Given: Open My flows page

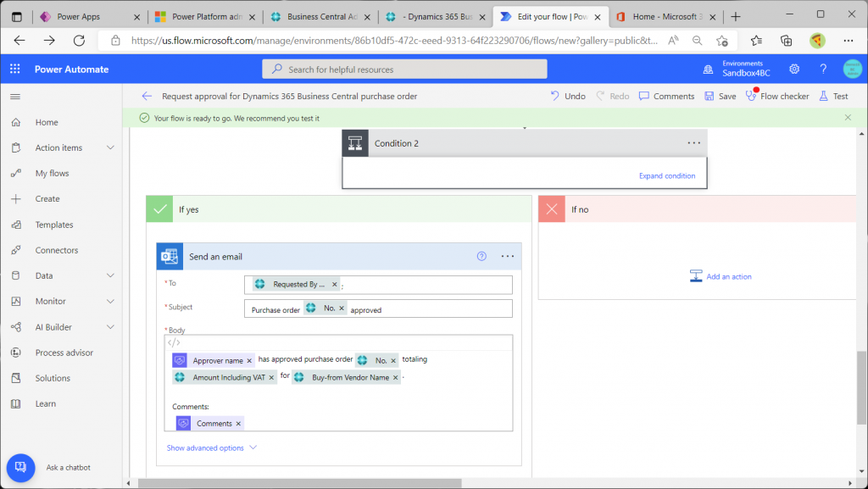Looking at the screenshot, I should (x=52, y=173).
